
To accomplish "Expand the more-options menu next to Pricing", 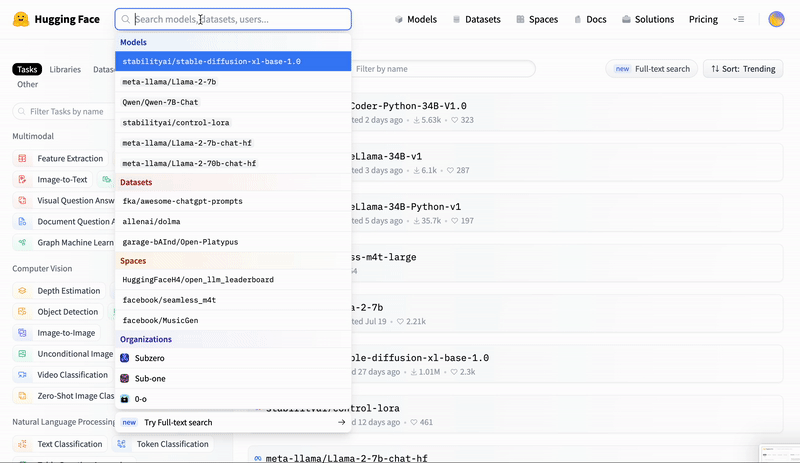I will [738, 19].
